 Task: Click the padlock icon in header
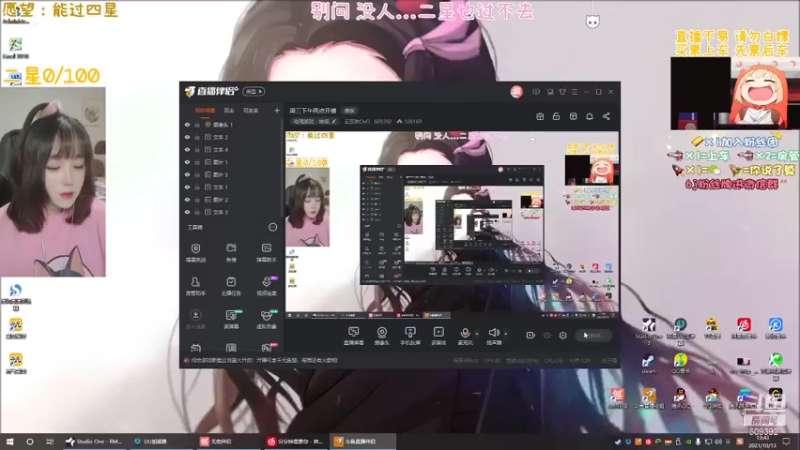click(x=556, y=116)
